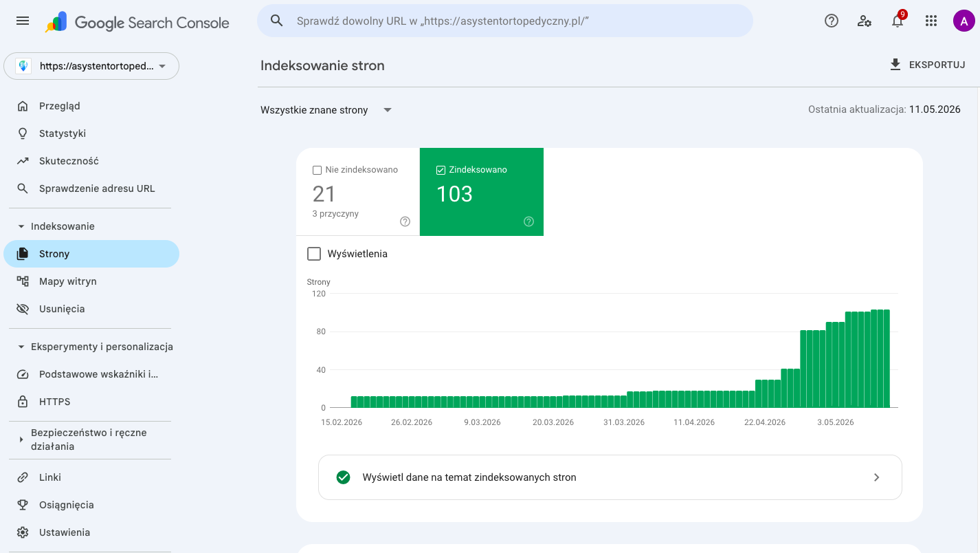This screenshot has width=980, height=553.
Task: Open the account avatar A
Action: pyautogui.click(x=964, y=21)
